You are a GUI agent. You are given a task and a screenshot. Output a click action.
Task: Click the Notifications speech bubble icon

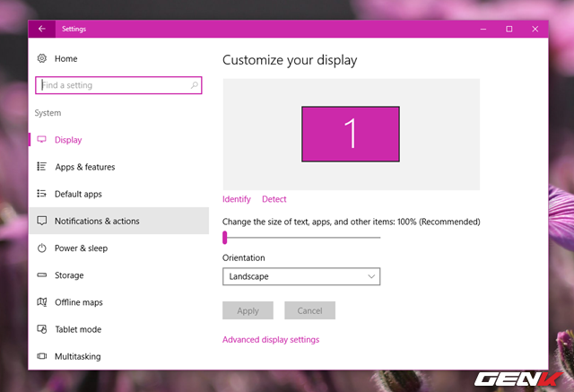coord(42,221)
